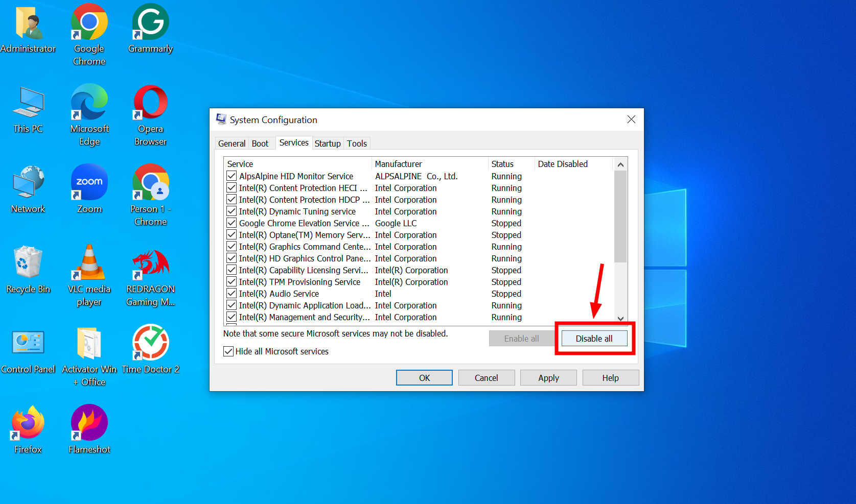Uncheck the Intel(R) Audio Service entry
The height and width of the screenshot is (504, 856).
pyautogui.click(x=230, y=294)
